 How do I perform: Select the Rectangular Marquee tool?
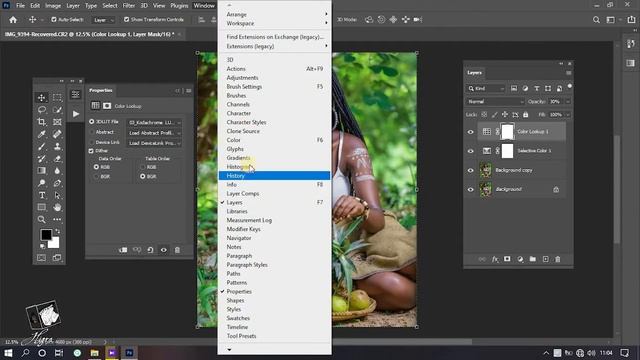click(57, 98)
